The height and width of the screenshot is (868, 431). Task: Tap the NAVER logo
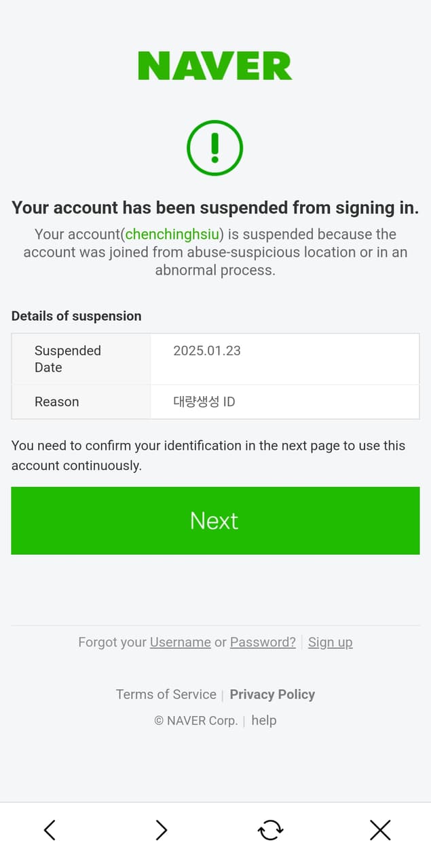(x=215, y=66)
